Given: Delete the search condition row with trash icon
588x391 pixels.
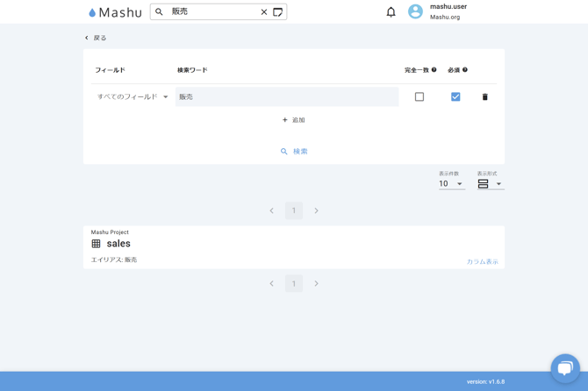Looking at the screenshot, I should pos(484,97).
